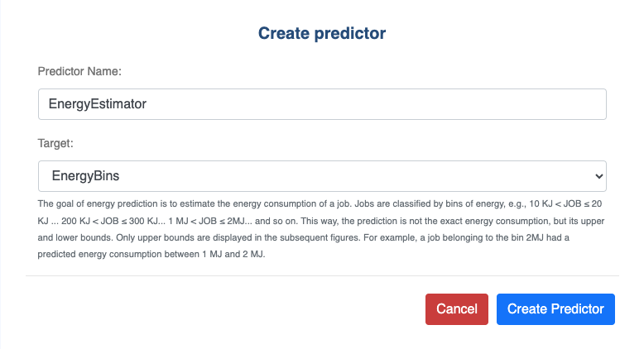Screen dimensions: 644x349
Task: Place cursor on the EnergyEstimator text
Action: (98, 104)
